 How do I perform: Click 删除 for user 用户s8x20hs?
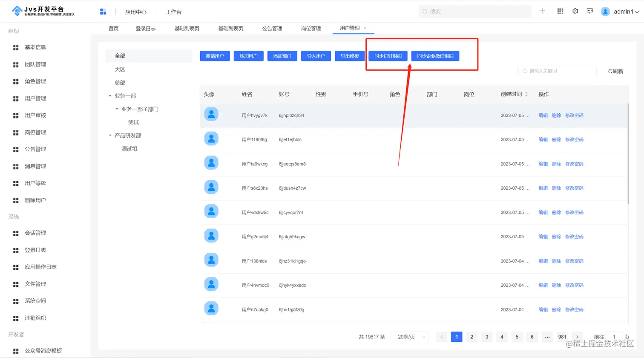tap(556, 188)
